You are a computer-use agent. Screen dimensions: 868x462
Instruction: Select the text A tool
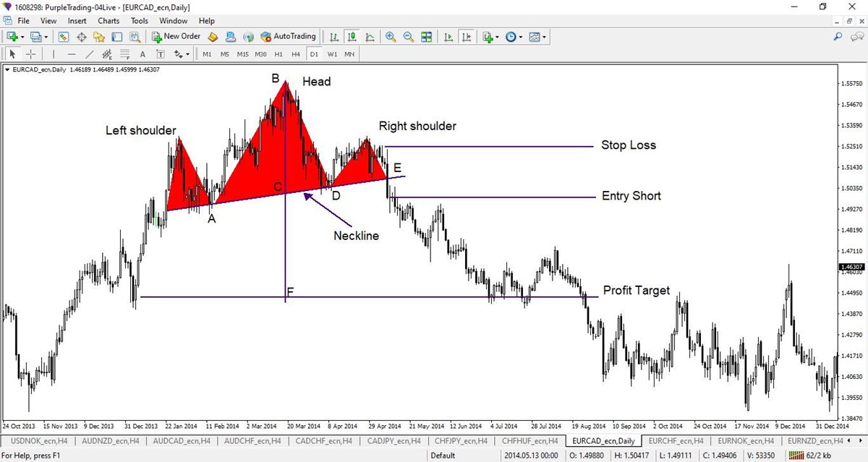142,54
